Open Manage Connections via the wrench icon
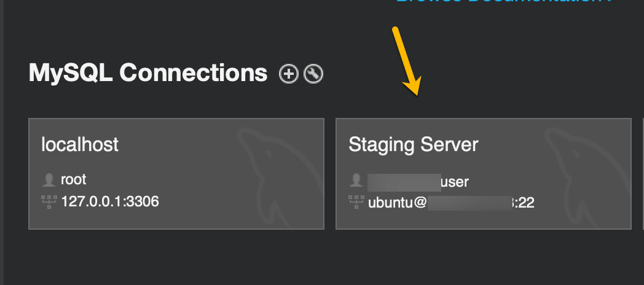 click(313, 74)
